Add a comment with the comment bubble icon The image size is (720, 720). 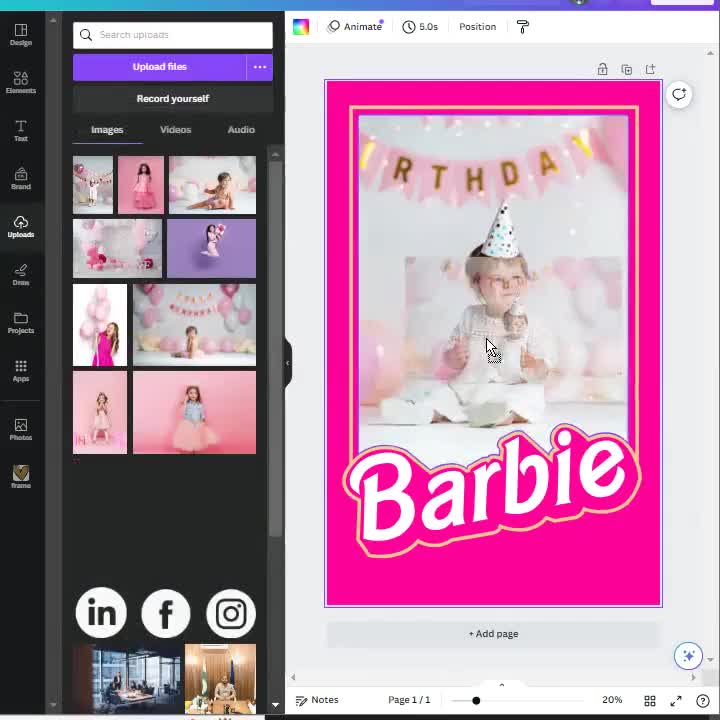[x=679, y=95]
